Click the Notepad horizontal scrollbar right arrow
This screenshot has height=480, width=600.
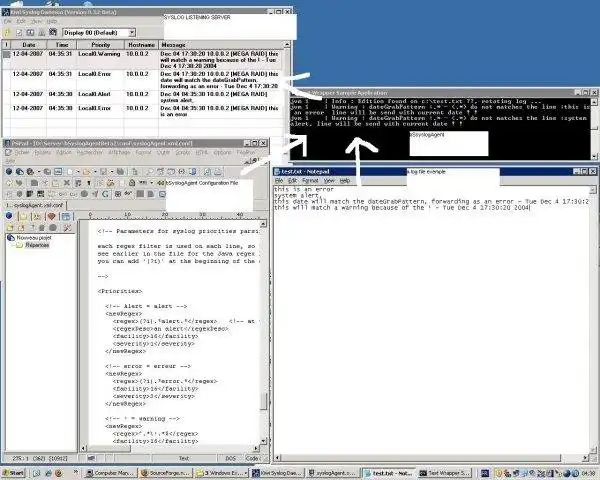pos(585,458)
